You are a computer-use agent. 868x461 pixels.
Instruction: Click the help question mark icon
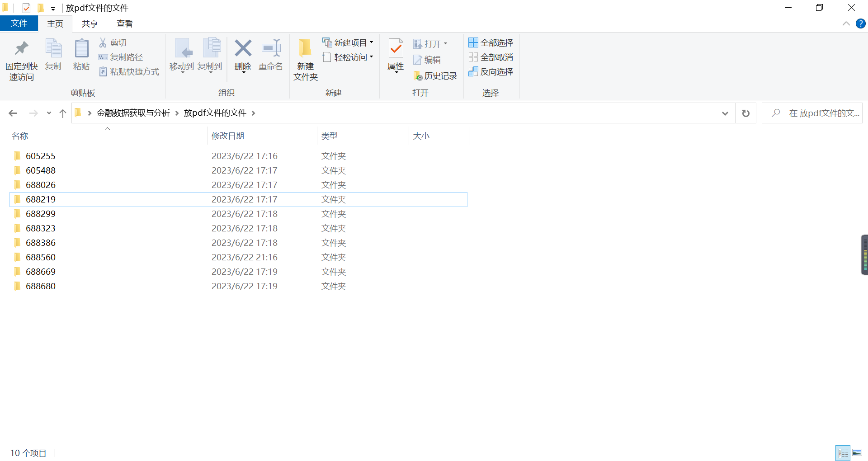click(860, 24)
